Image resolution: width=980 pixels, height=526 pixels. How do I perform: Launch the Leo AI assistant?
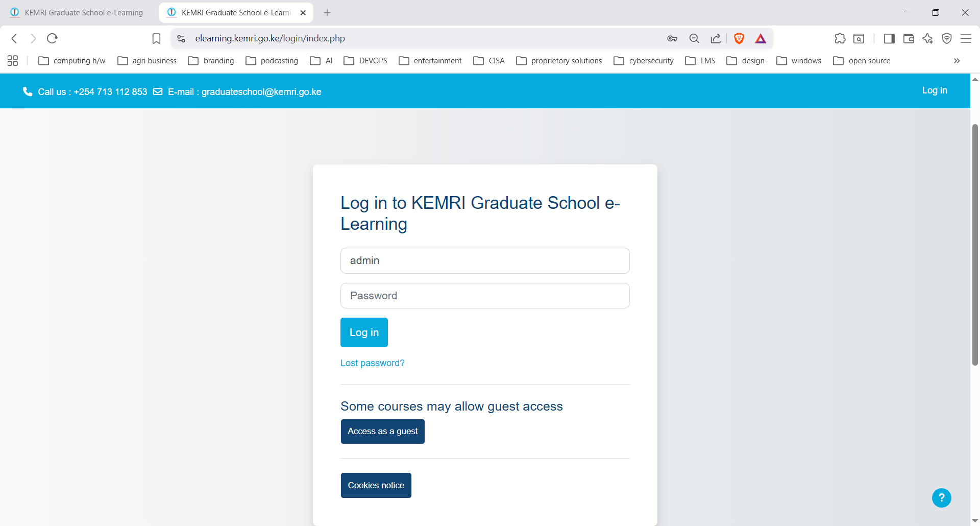point(928,38)
